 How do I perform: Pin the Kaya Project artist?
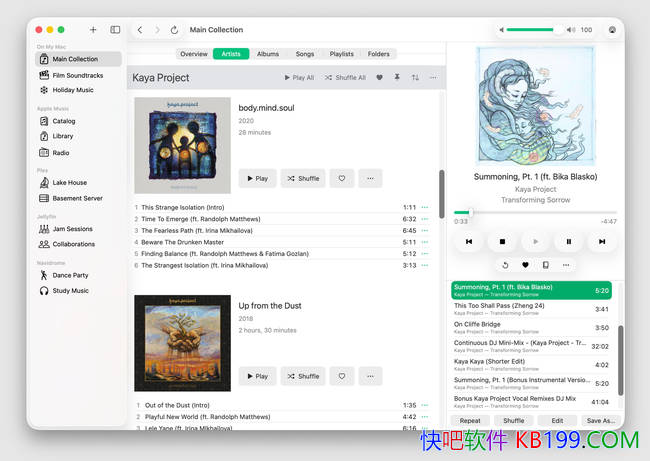[x=397, y=77]
